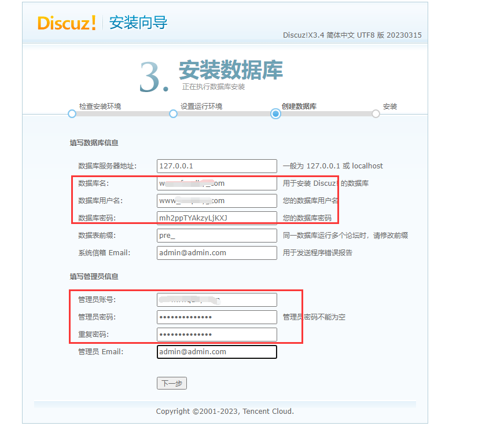Click the 设置运行环境 step circle

click(x=173, y=114)
